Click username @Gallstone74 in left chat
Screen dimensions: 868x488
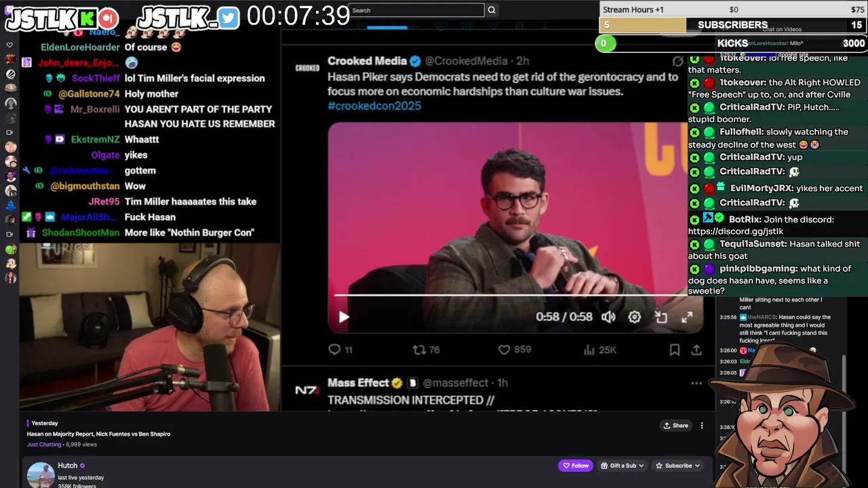(x=89, y=94)
